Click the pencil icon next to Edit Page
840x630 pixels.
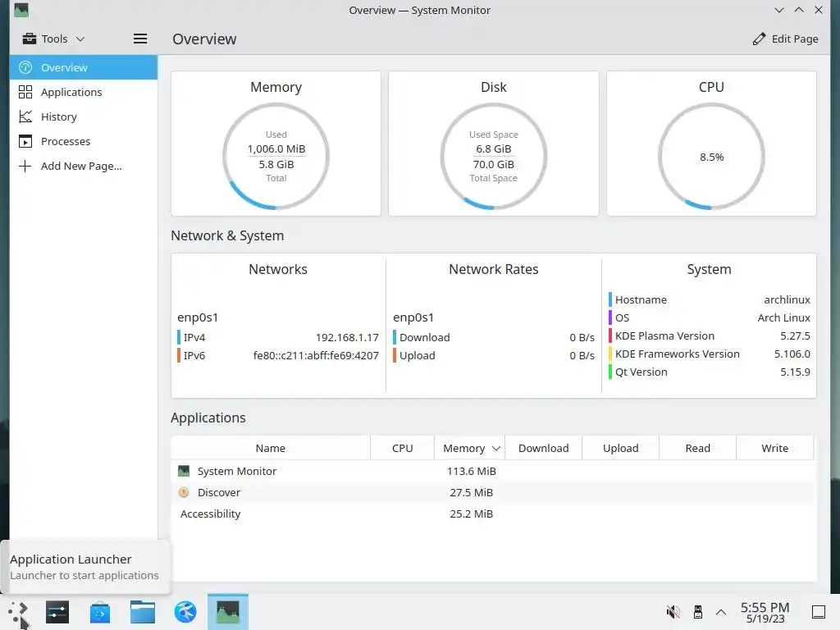[759, 39]
